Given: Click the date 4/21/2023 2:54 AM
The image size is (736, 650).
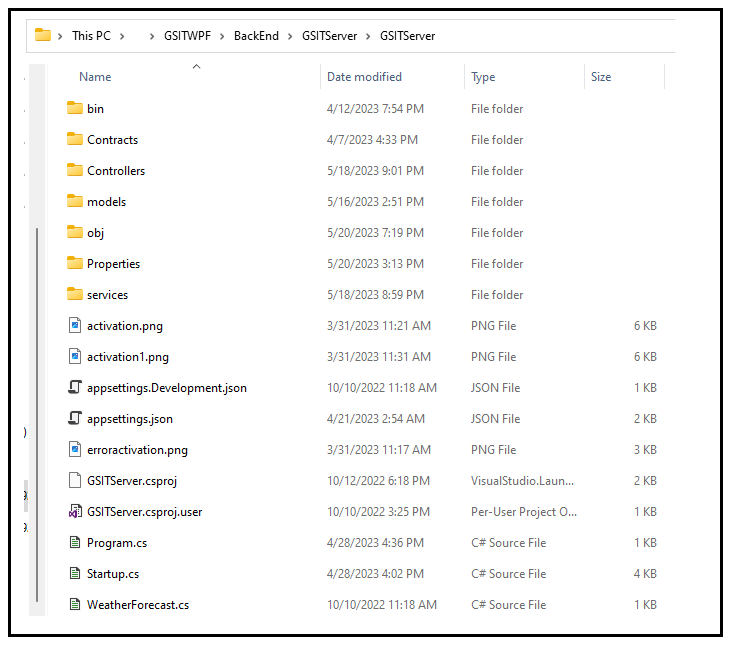Looking at the screenshot, I should click(x=376, y=418).
